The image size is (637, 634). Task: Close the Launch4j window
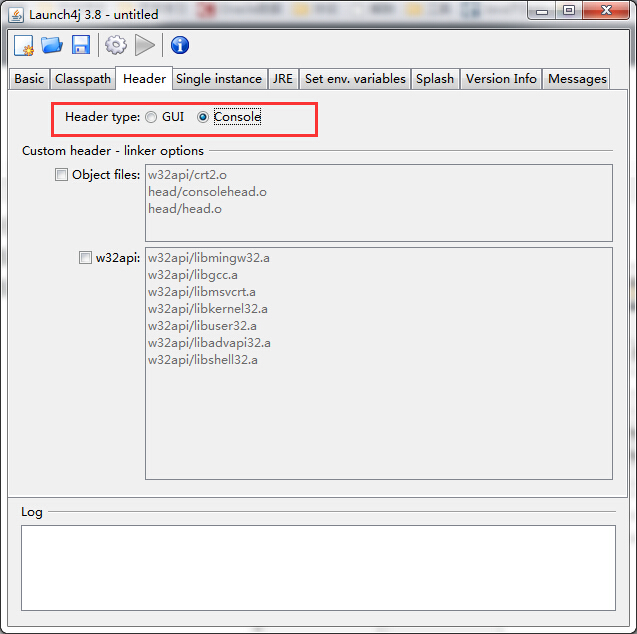tap(606, 11)
